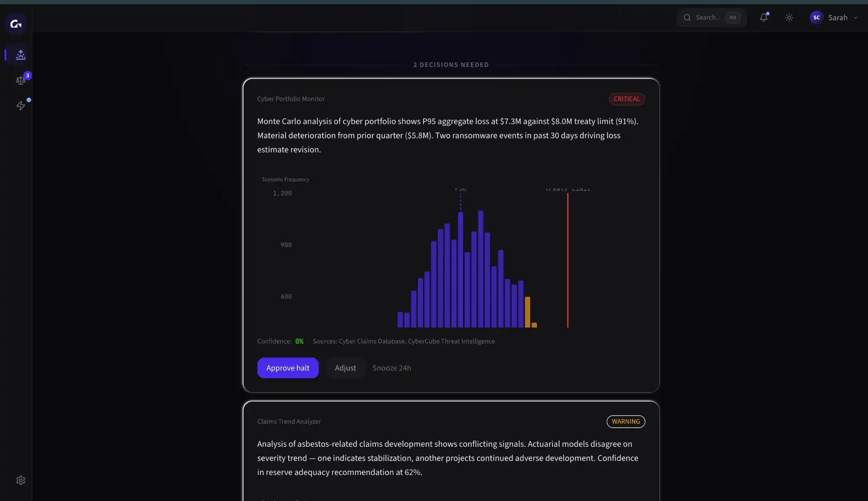
Task: Click the SC user avatar
Action: click(816, 18)
